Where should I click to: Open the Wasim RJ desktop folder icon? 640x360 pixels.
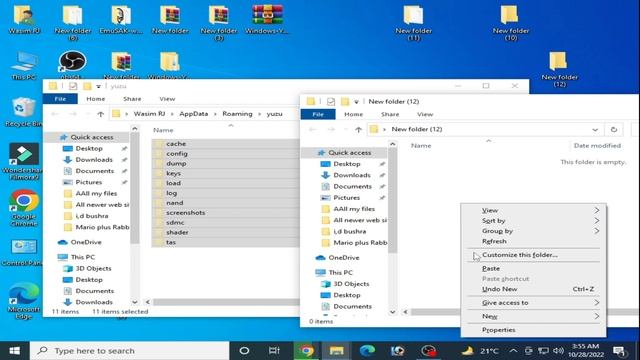(24, 19)
